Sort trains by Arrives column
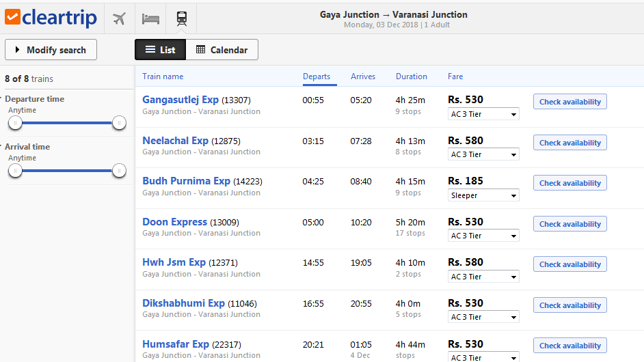The width and height of the screenshot is (644, 362). (x=363, y=76)
